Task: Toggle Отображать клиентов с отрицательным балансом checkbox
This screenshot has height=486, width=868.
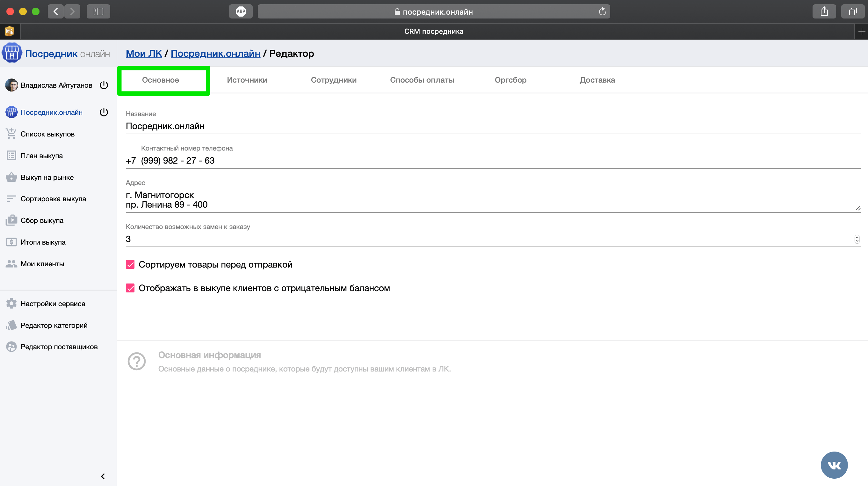Action: click(x=130, y=288)
